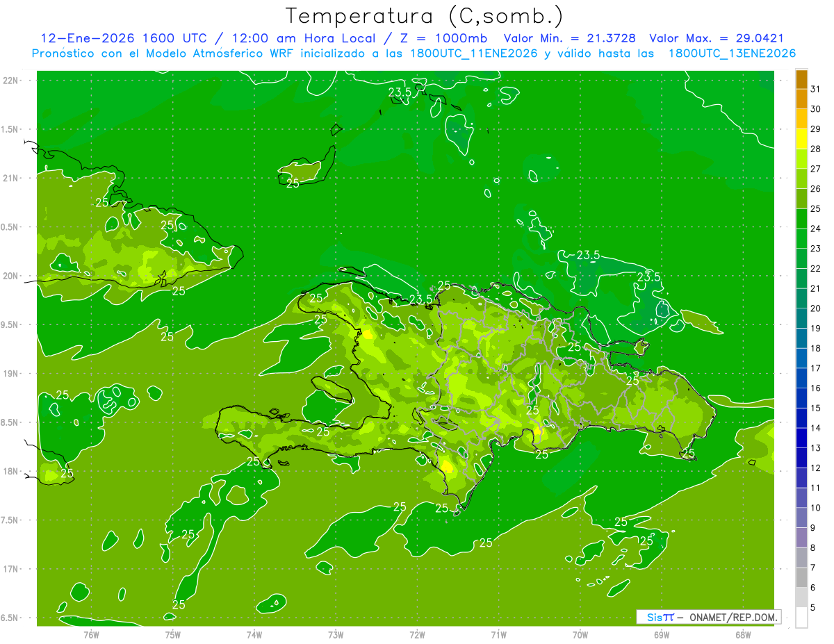Click the "75W" longitude axis label
Viewport: 834px width, 644px height.
[172, 634]
